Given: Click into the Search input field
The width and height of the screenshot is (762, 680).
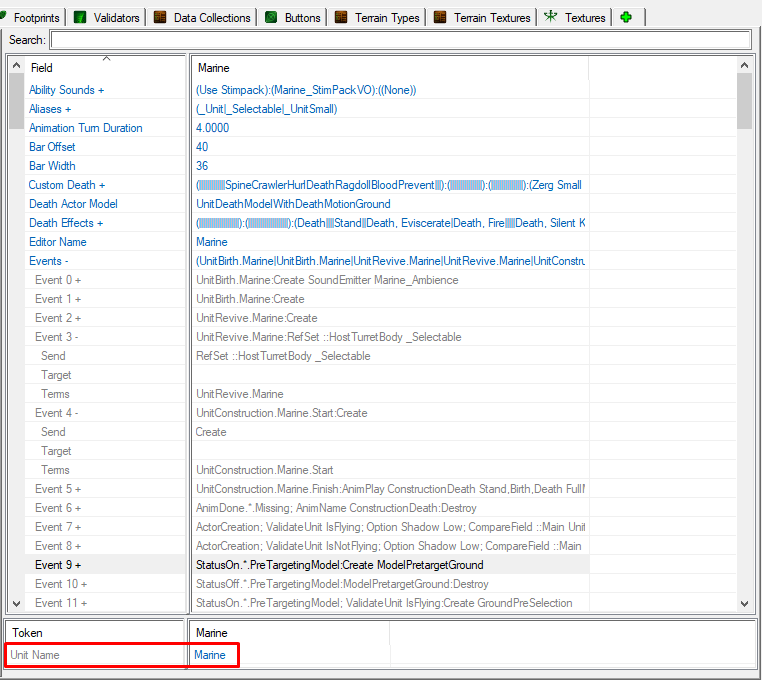Looking at the screenshot, I should [401, 40].
